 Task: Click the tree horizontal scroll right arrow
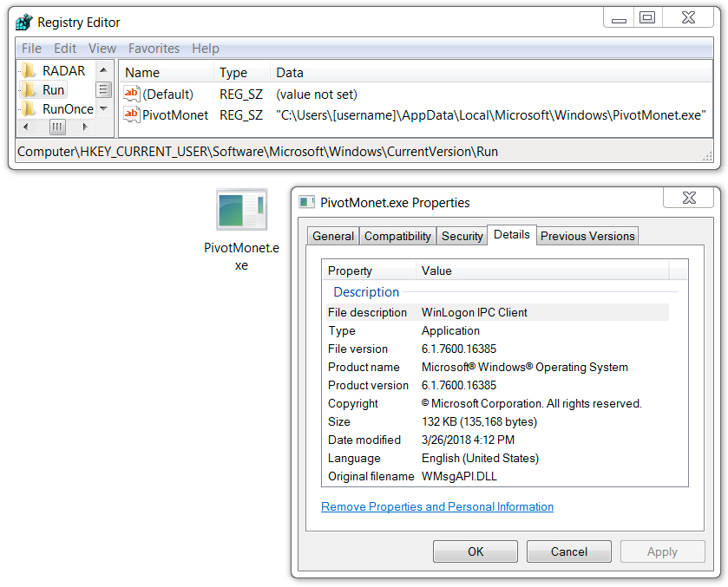click(84, 127)
